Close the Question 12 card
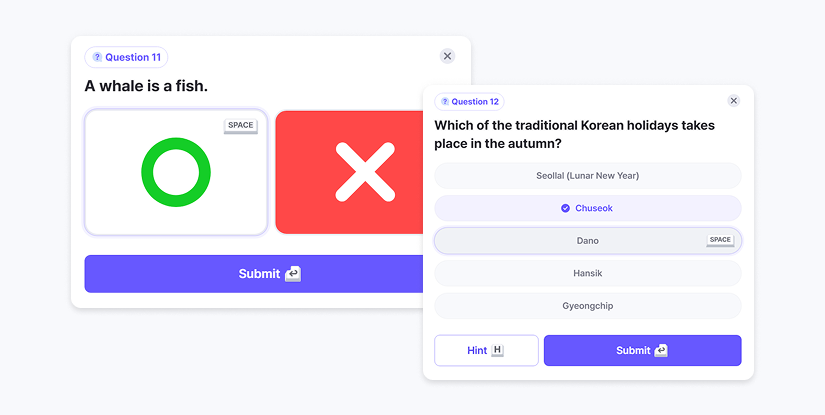The width and height of the screenshot is (825, 415). coord(733,101)
